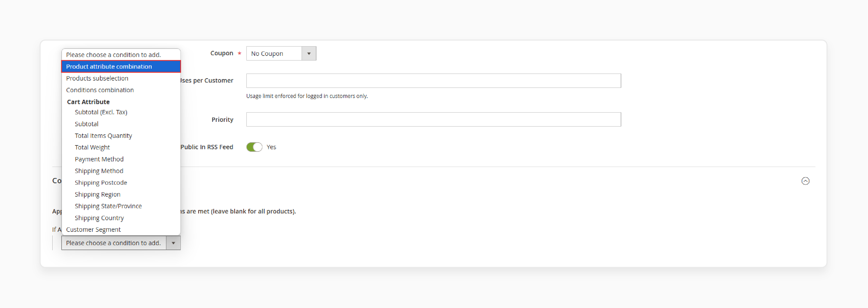Select the plain 'Subtotal' option
This screenshot has height=308, width=868.
pyautogui.click(x=121, y=124)
